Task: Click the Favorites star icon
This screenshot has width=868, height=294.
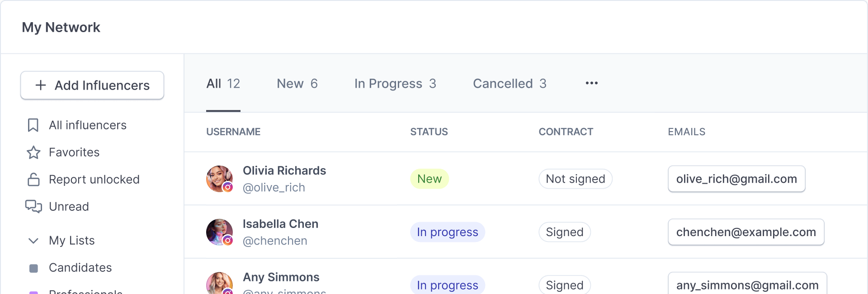Action: click(x=33, y=152)
